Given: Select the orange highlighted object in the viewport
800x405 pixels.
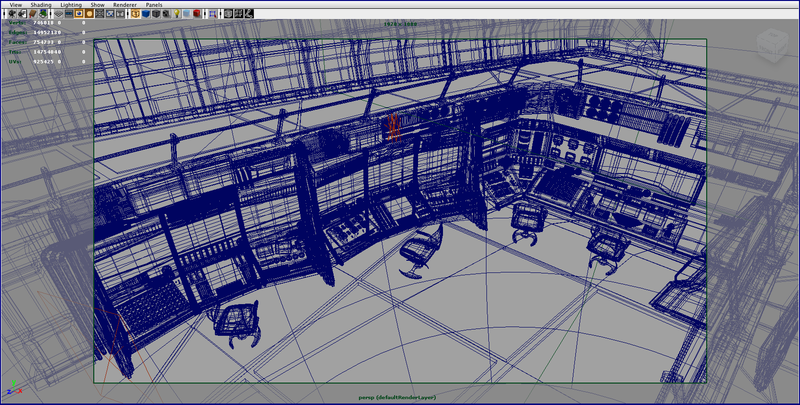Looking at the screenshot, I should coord(393,128).
